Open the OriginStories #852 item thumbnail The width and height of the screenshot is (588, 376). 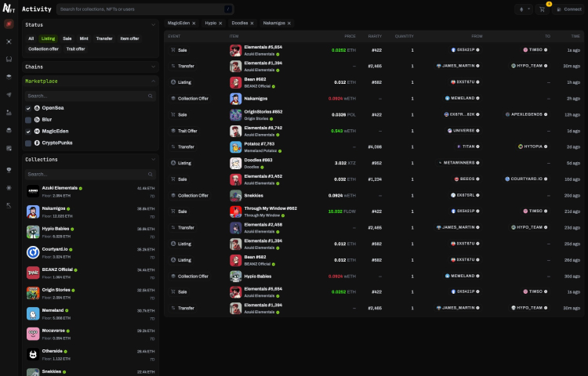pos(235,114)
